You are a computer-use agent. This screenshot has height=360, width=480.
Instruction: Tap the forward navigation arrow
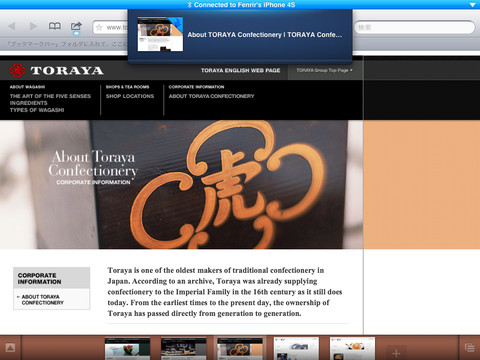pyautogui.click(x=33, y=26)
